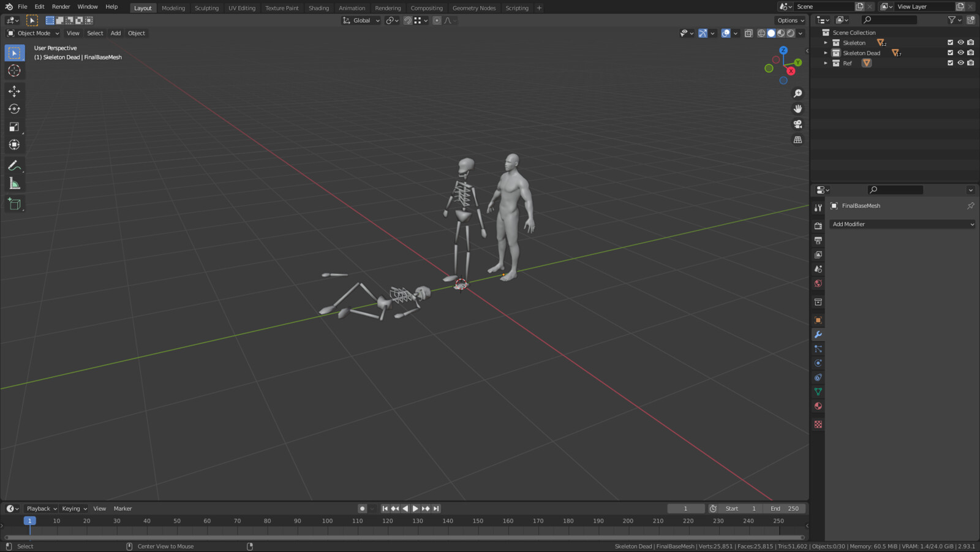Image resolution: width=980 pixels, height=552 pixels.
Task: Toggle proportional editing in header
Action: pos(437,20)
